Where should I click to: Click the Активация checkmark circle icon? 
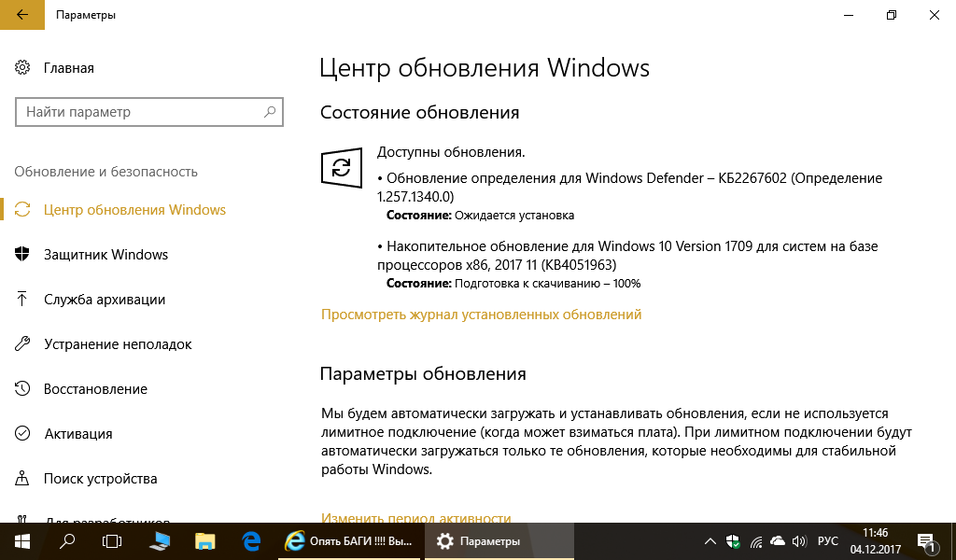(x=22, y=433)
